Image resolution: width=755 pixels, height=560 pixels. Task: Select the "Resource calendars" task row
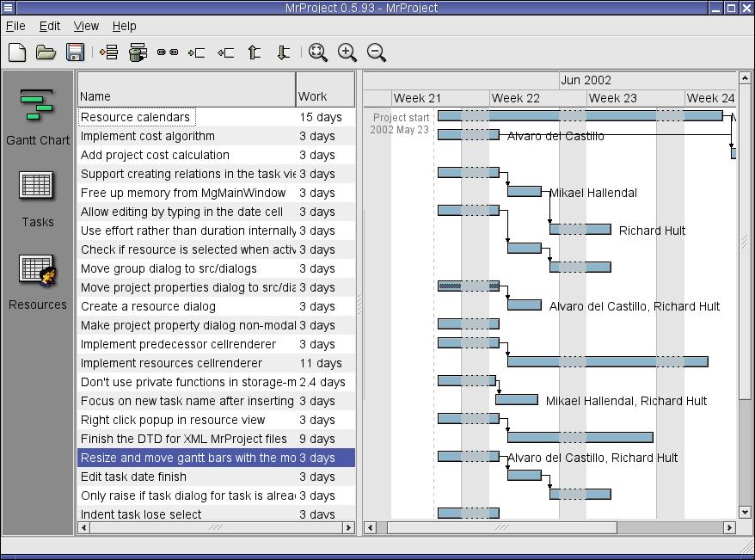[216, 117]
